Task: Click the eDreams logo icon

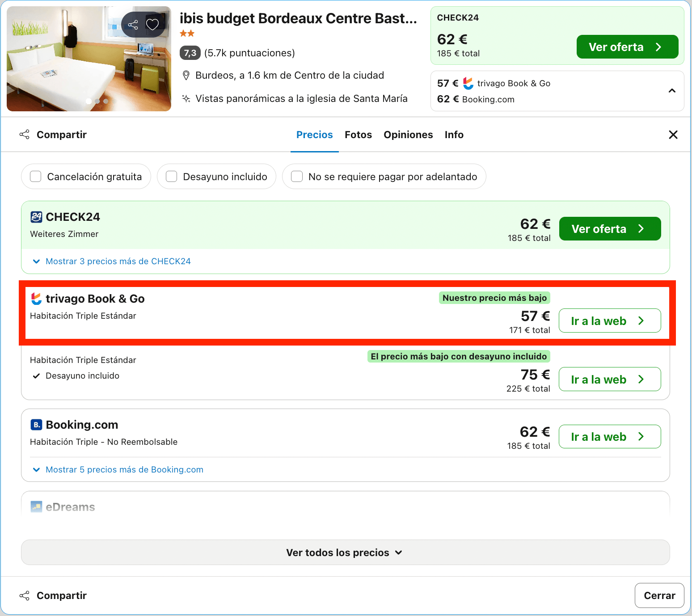Action: click(x=36, y=507)
